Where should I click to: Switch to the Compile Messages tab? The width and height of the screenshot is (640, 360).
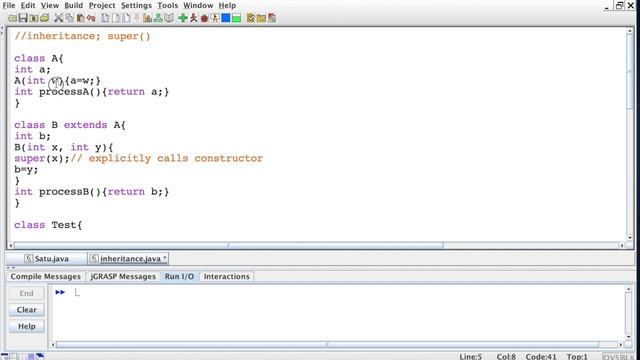[x=45, y=276]
